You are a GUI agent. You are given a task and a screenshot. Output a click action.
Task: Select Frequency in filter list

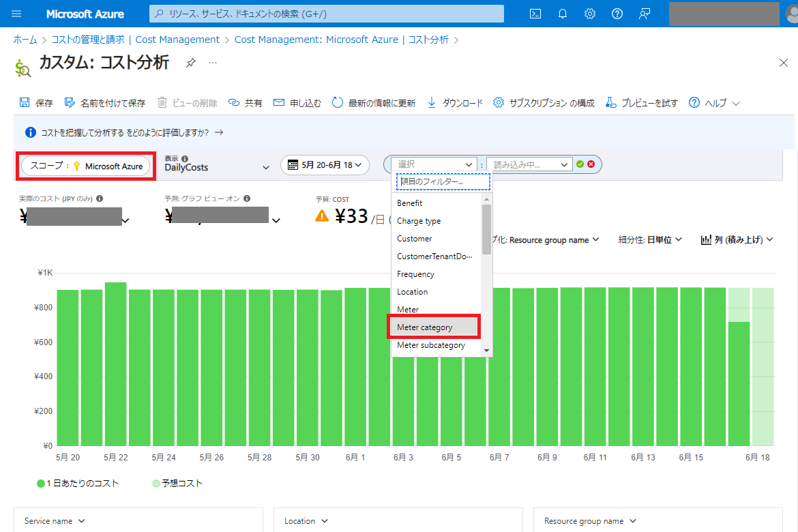pos(436,274)
